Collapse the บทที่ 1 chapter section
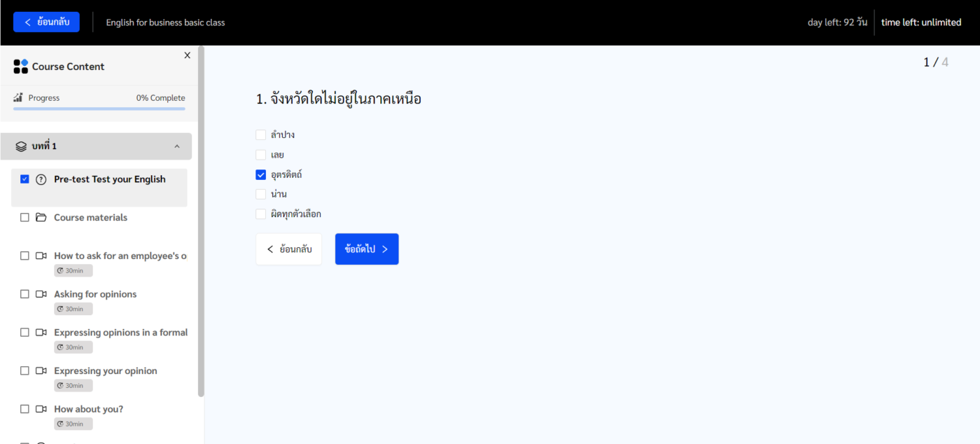The height and width of the screenshot is (444, 980). click(x=176, y=146)
